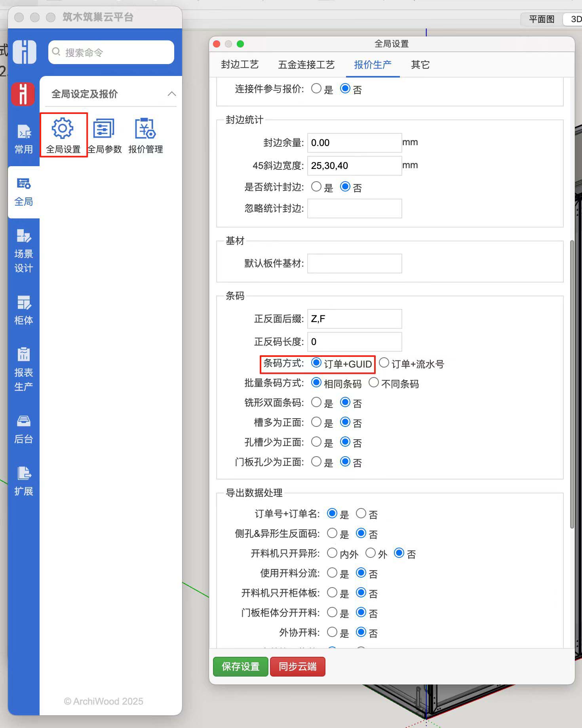The height and width of the screenshot is (728, 582).
Task: Switch to the 封边工艺 tab
Action: (x=240, y=64)
